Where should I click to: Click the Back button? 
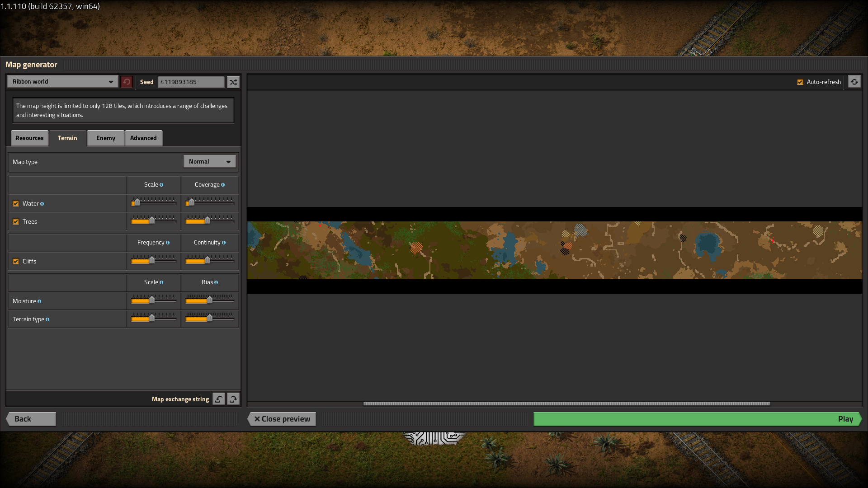click(31, 419)
